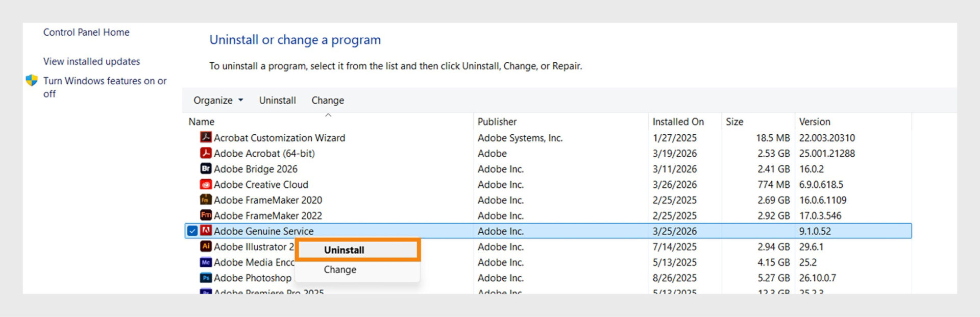Sort by the Name column header
The width and height of the screenshot is (980, 317).
(201, 121)
